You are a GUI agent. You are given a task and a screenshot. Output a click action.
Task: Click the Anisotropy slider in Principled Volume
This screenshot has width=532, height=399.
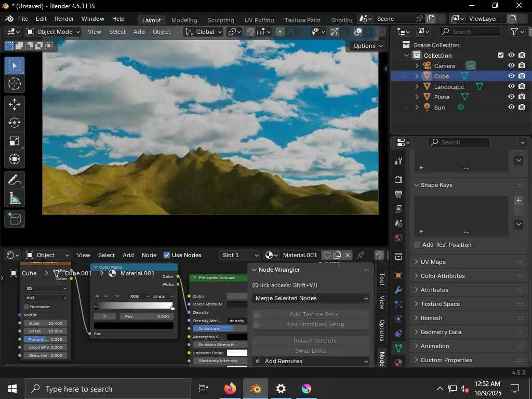point(213,328)
